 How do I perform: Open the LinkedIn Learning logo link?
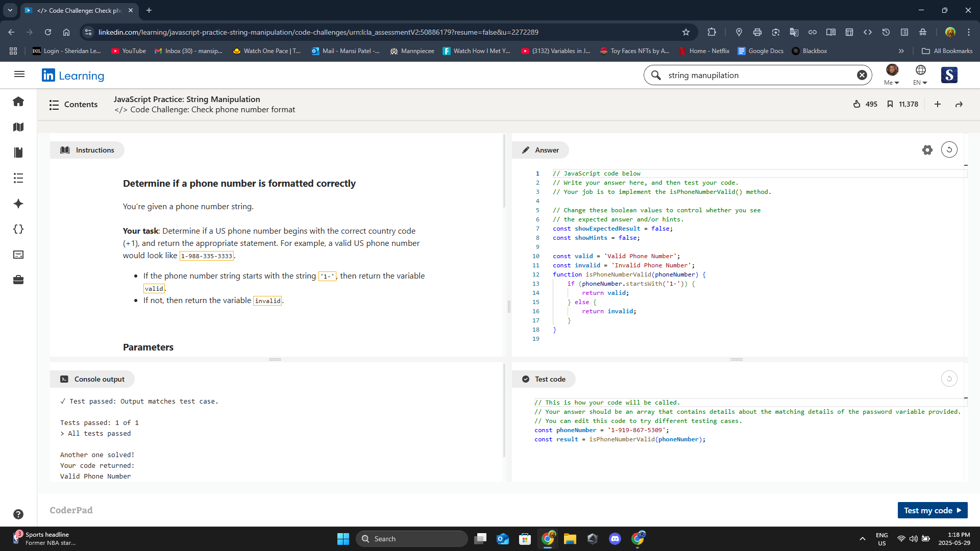(73, 76)
